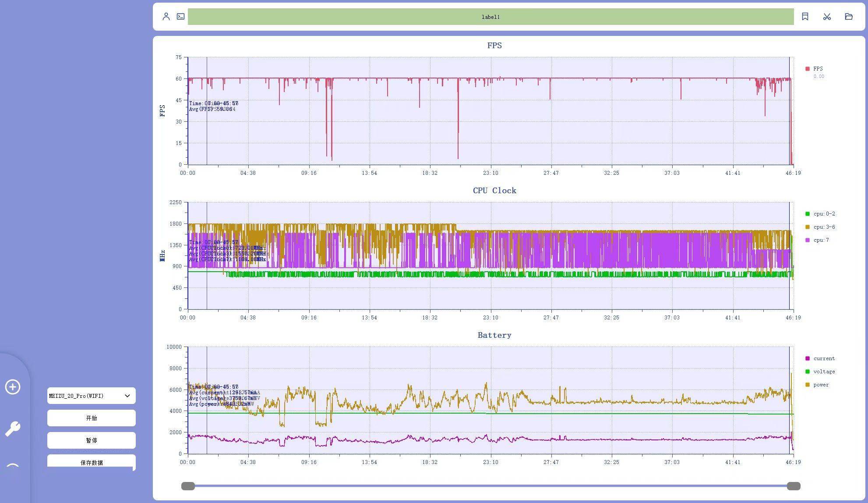Screen dimensions: 868x503
Task: Click the scissors cut icon
Action: tap(827, 17)
